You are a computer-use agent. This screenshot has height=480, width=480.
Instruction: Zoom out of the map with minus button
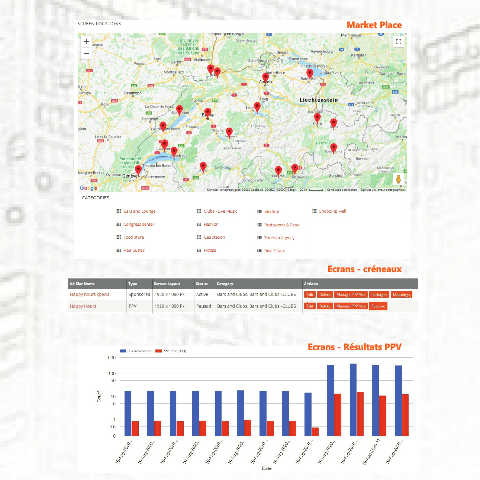click(x=86, y=53)
